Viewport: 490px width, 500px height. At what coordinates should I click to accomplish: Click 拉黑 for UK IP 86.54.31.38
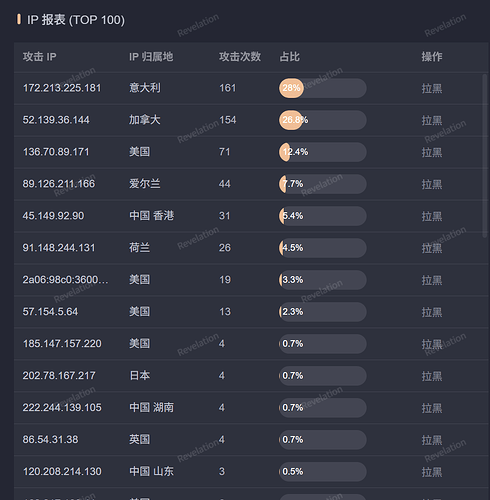tap(432, 440)
